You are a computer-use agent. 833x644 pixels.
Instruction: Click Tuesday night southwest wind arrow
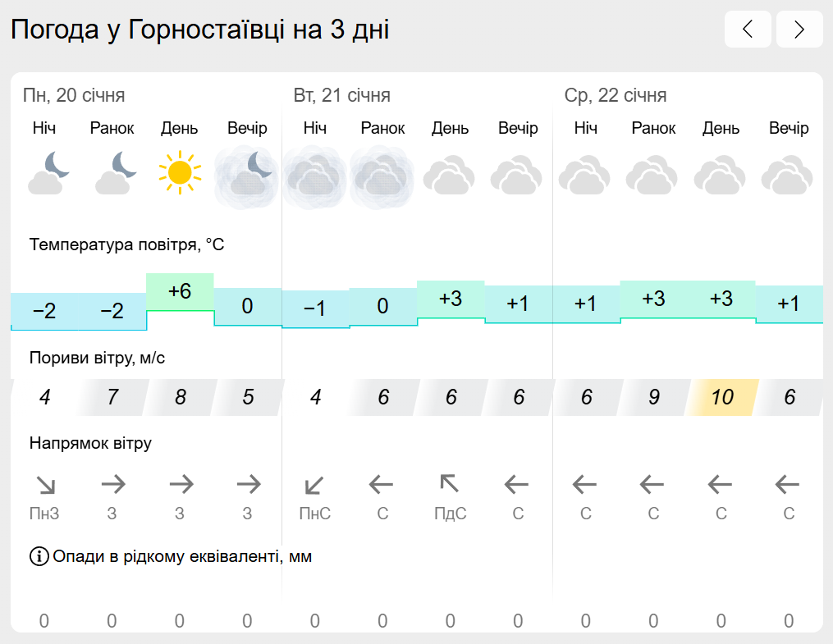[x=315, y=485]
